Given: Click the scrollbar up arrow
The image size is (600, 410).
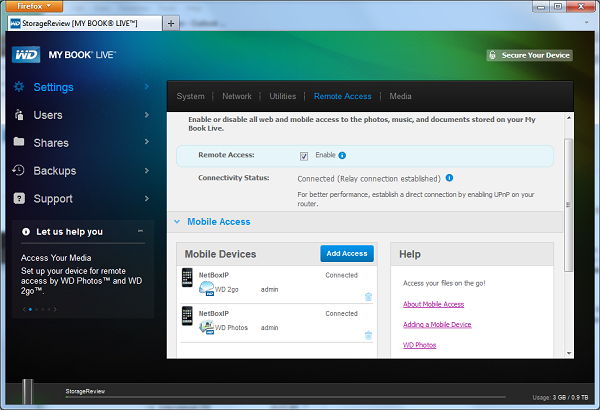Looking at the screenshot, I should click(x=569, y=118).
